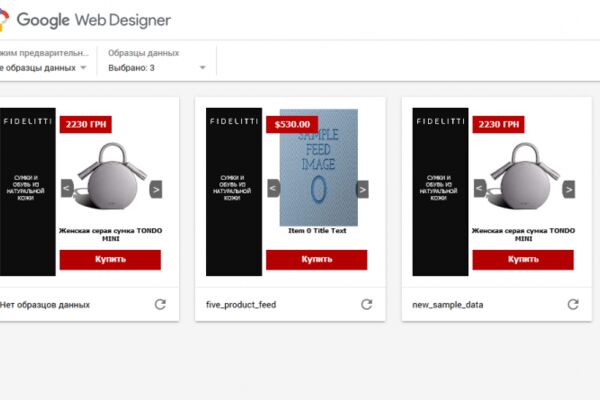Click FIDELITTI black banner in five_product_feed card
600x400 pixels.
pos(234,192)
